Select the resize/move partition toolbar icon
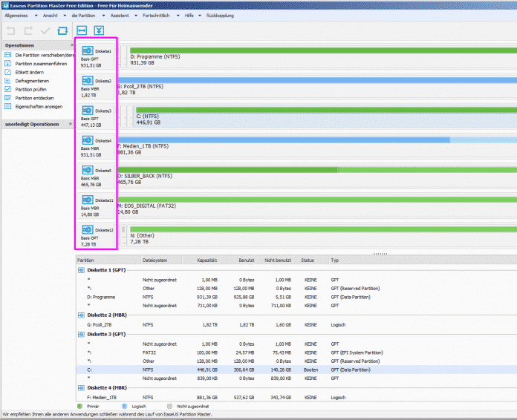The height and width of the screenshot is (420, 517). click(82, 30)
